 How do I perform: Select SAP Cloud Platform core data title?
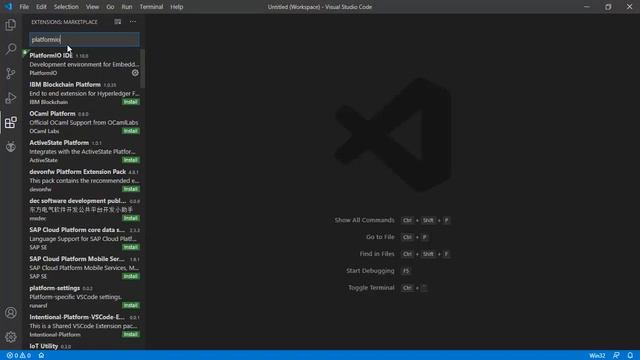[x=77, y=230]
